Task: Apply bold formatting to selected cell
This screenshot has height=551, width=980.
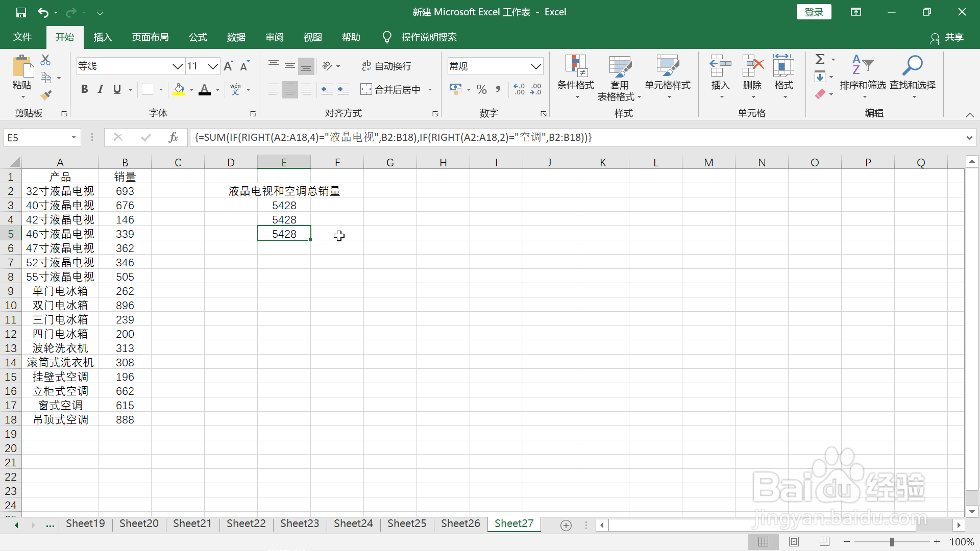Action: pos(84,89)
